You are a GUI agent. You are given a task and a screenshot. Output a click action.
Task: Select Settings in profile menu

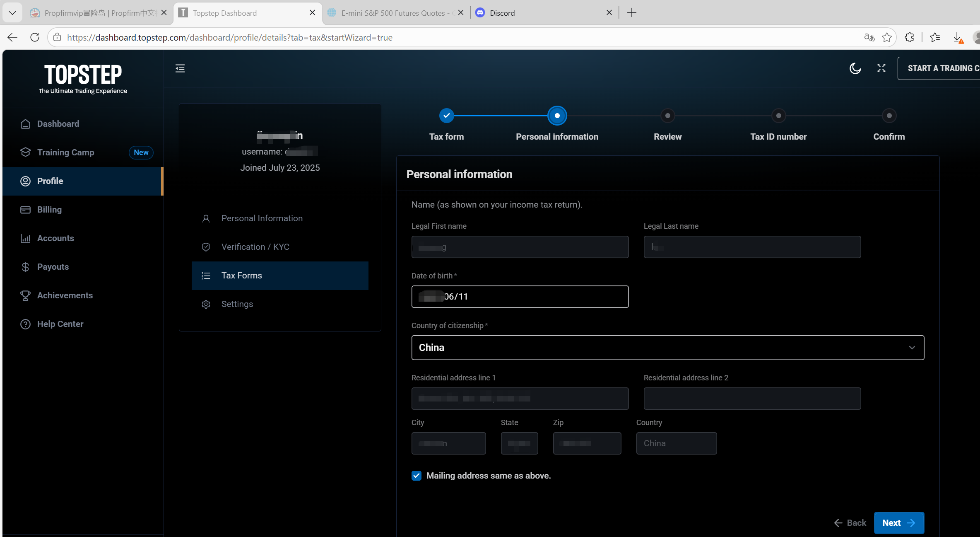[x=280, y=304]
